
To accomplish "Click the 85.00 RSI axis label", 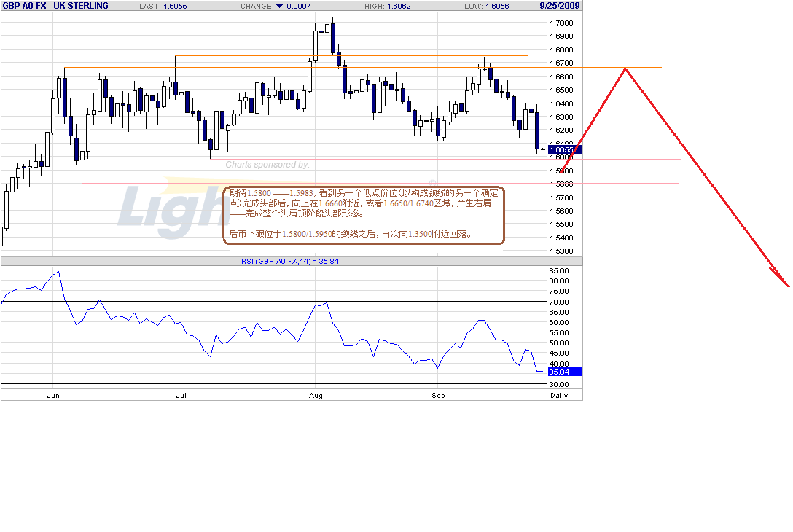I will pyautogui.click(x=559, y=270).
